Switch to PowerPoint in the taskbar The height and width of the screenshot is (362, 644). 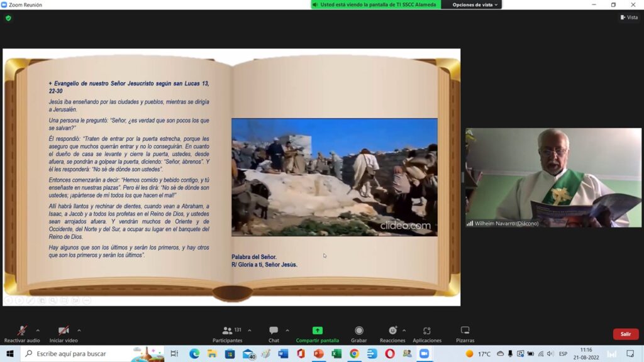pyautogui.click(x=319, y=353)
